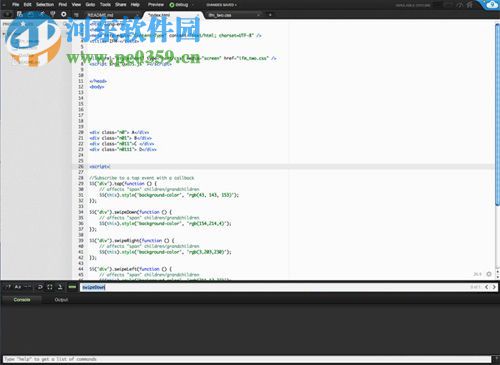
Task: Close the CSS file tab
Action: (258, 15)
